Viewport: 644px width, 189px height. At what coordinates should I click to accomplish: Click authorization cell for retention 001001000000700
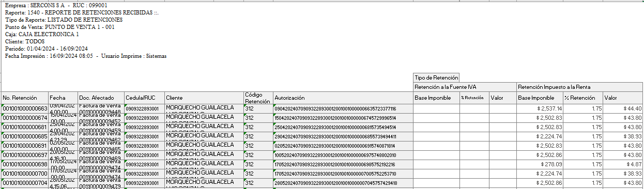(343, 174)
